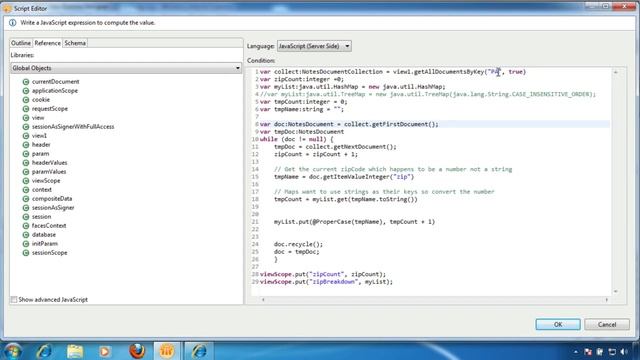
Task: Open the Global Objects libraries dropdown
Action: pos(126,68)
